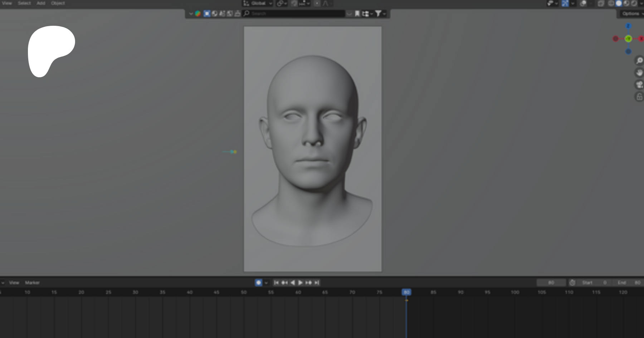Click the green Y axis gizmo ball

point(628,39)
